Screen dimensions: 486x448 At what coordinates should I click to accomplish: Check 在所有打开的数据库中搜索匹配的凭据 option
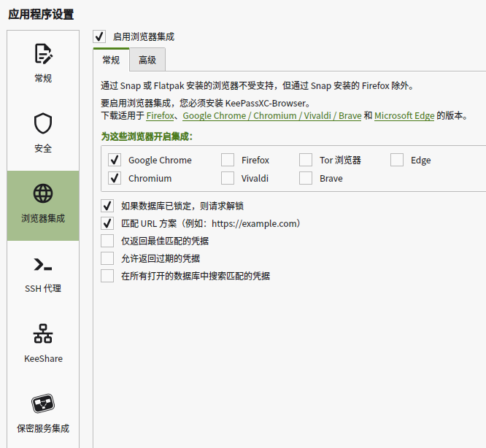coord(107,276)
